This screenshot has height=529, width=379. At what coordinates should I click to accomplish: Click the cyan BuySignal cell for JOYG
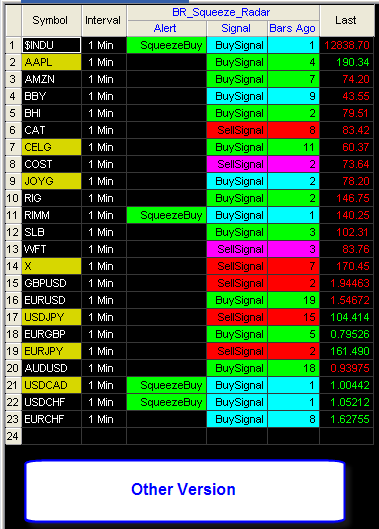pyautogui.click(x=237, y=181)
